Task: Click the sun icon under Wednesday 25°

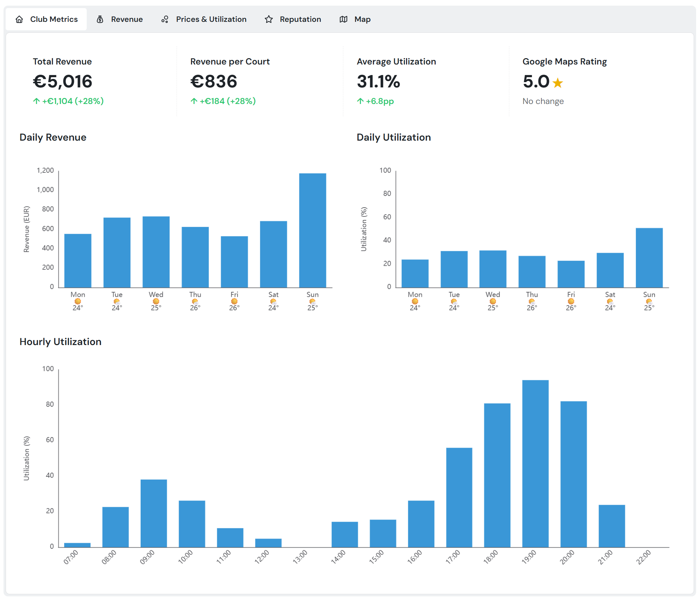Action: pyautogui.click(x=156, y=301)
